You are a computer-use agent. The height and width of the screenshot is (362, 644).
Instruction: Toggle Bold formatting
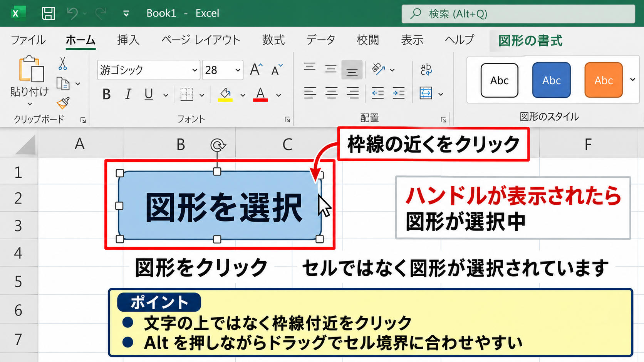[x=107, y=94]
